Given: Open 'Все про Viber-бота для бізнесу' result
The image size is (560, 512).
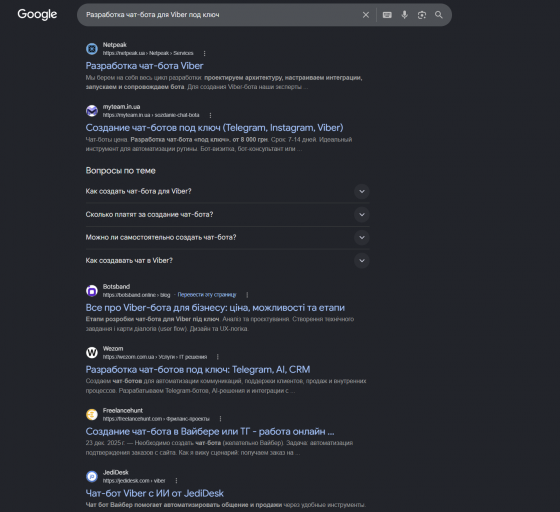Looking at the screenshot, I should tap(215, 307).
